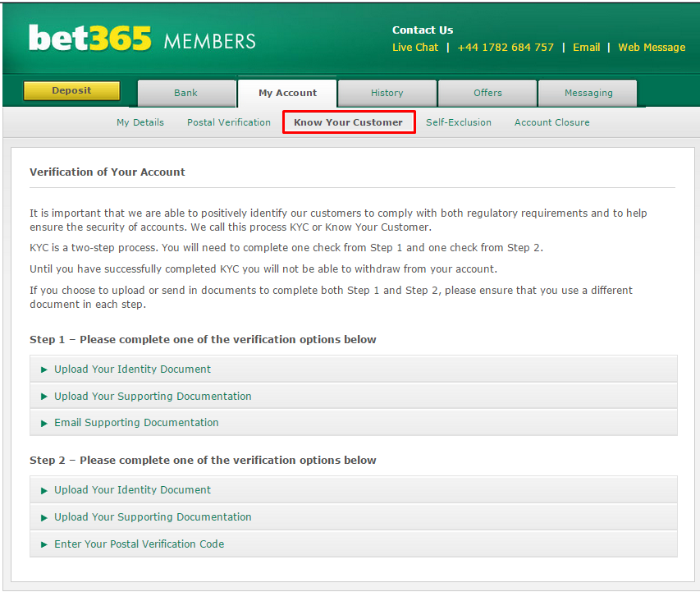Select Know Your Customer sub-menu item
Viewport: 700px width, 592px height.
tap(349, 122)
